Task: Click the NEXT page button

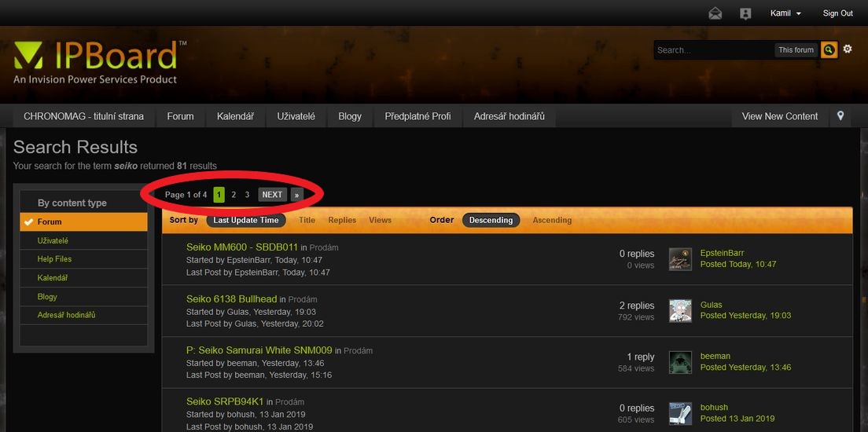Action: (x=272, y=195)
